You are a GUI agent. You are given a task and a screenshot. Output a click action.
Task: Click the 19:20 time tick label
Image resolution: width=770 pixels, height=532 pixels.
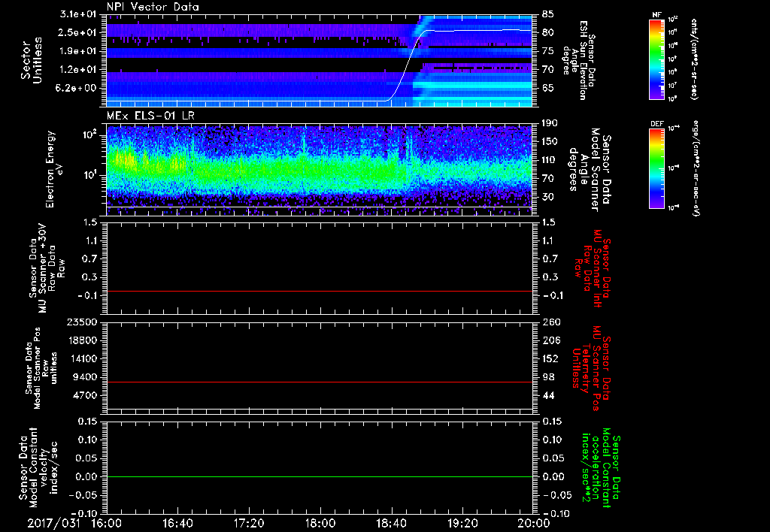pos(462,523)
